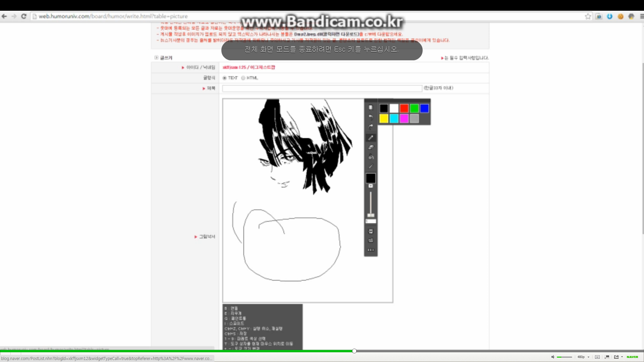Viewport: 644px width, 362px height.
Task: Select the paint bucket fill tool
Action: tap(371, 157)
